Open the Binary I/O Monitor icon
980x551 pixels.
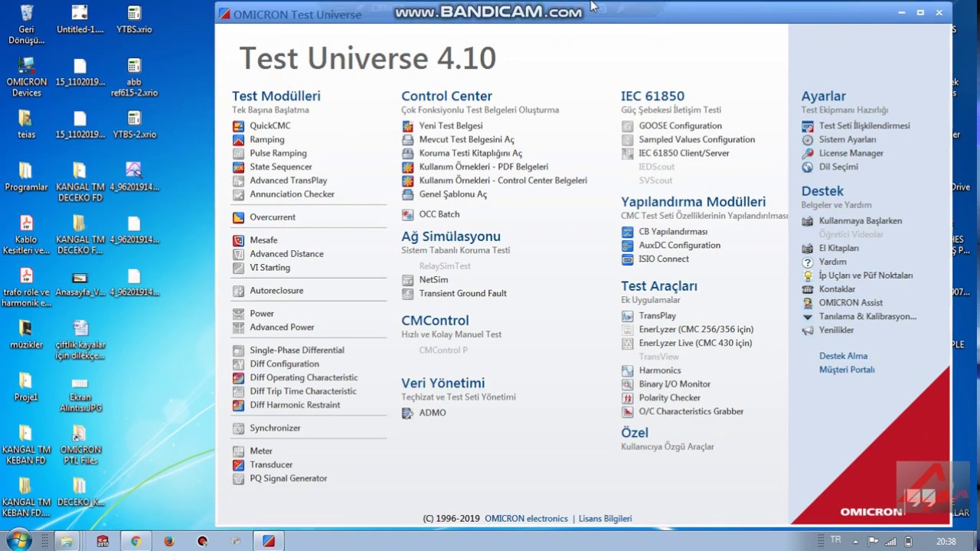click(627, 384)
